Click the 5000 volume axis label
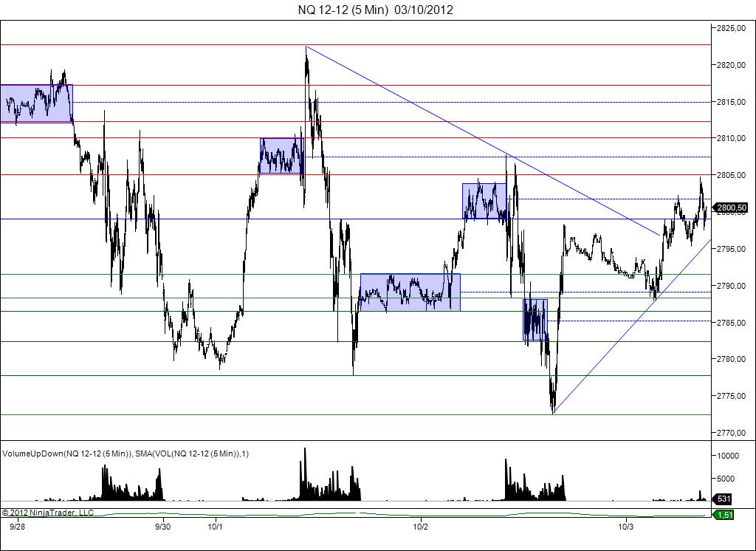Screen dimensions: 756x551 point(726,479)
